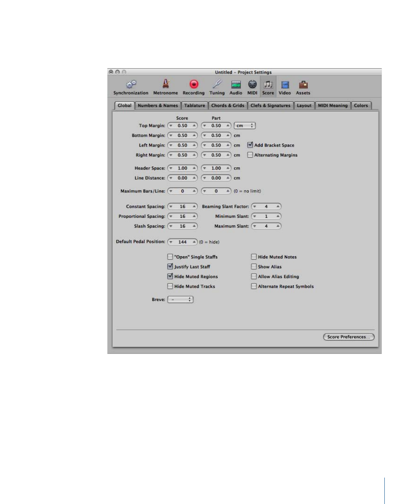Increase Bottom Margin Part value
This screenshot has width=420, height=504.
tap(228, 135)
